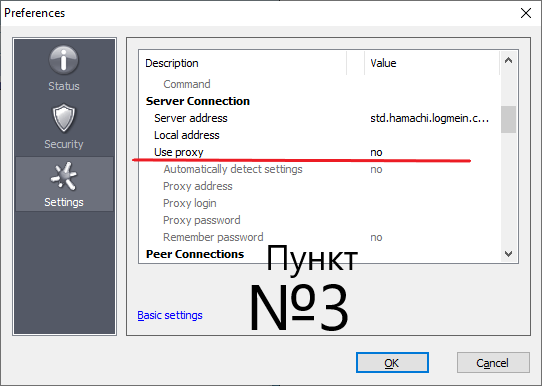
Task: Click the Description column header
Action: coord(172,63)
